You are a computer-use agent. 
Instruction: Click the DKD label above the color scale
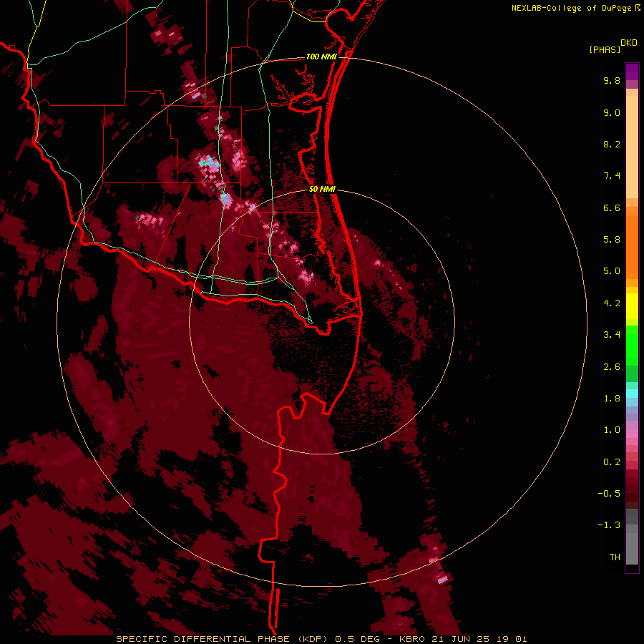click(629, 43)
